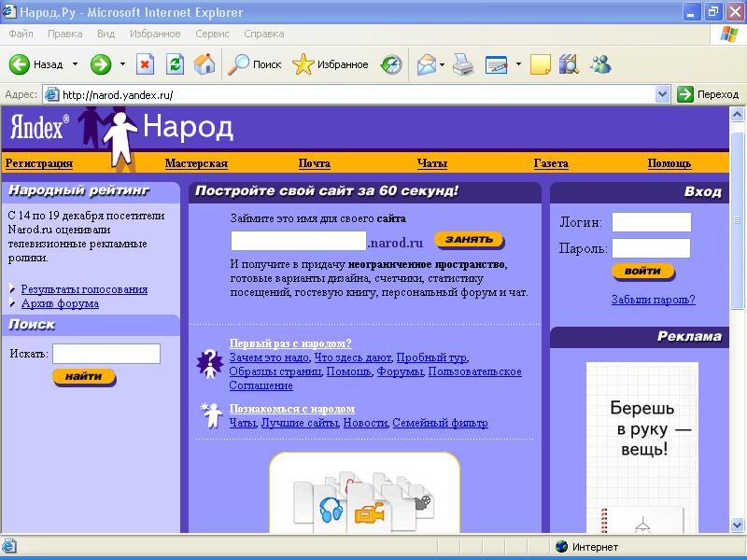Viewport: 747px width, 560px height.
Task: Click the Войти login button
Action: tap(643, 272)
